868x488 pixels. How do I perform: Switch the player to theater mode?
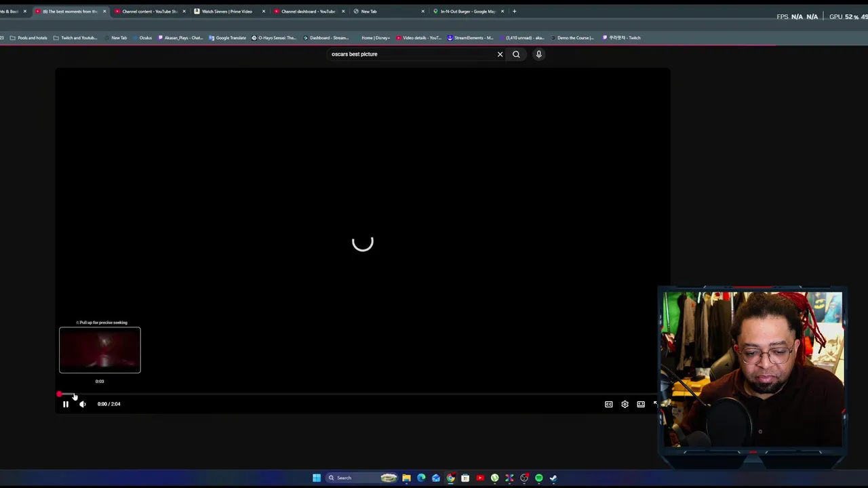pos(641,404)
